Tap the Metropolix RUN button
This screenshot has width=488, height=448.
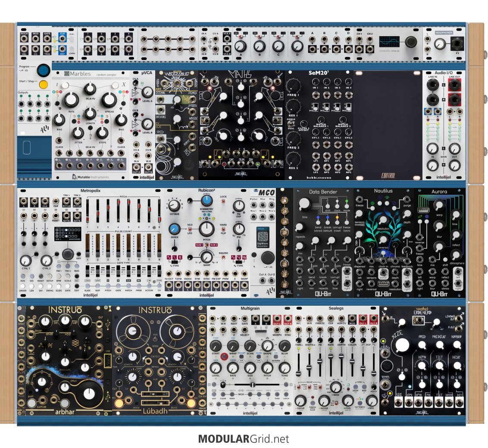point(23,276)
